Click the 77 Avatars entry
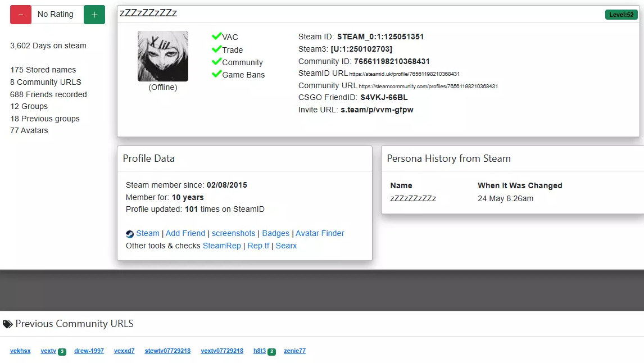This screenshot has height=363, width=644. coord(29,130)
